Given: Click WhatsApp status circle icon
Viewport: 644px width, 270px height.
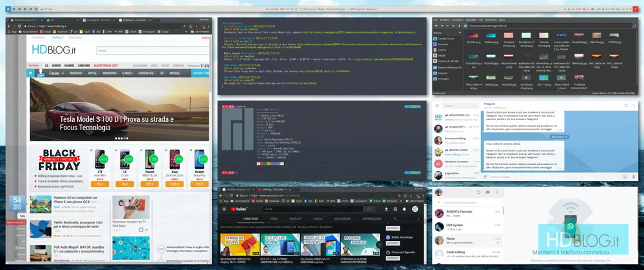Looking at the screenshot, I should (x=478, y=192).
